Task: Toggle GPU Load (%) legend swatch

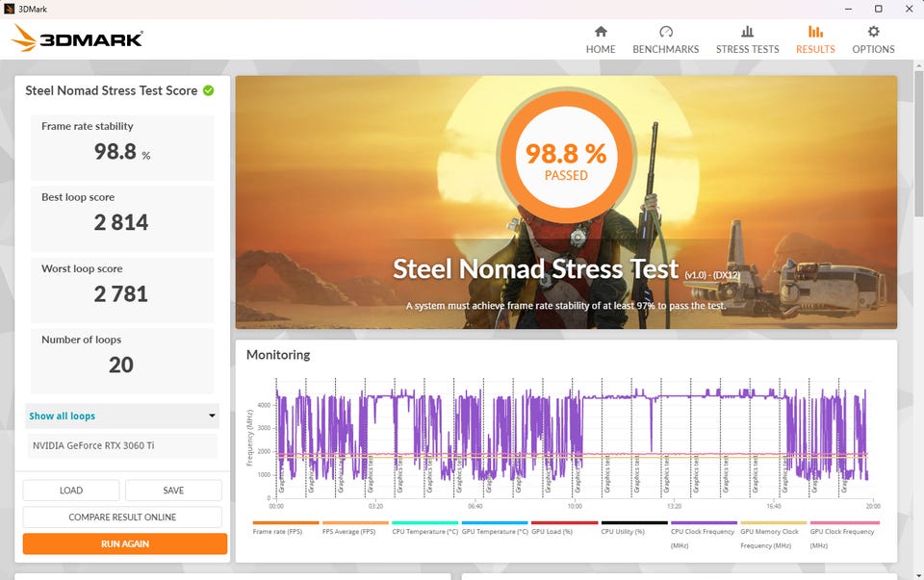Action: pos(565,522)
